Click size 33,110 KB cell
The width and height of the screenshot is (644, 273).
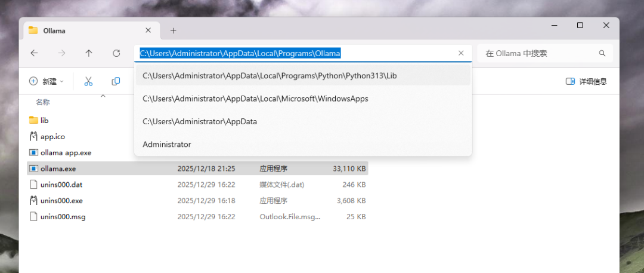[349, 168]
